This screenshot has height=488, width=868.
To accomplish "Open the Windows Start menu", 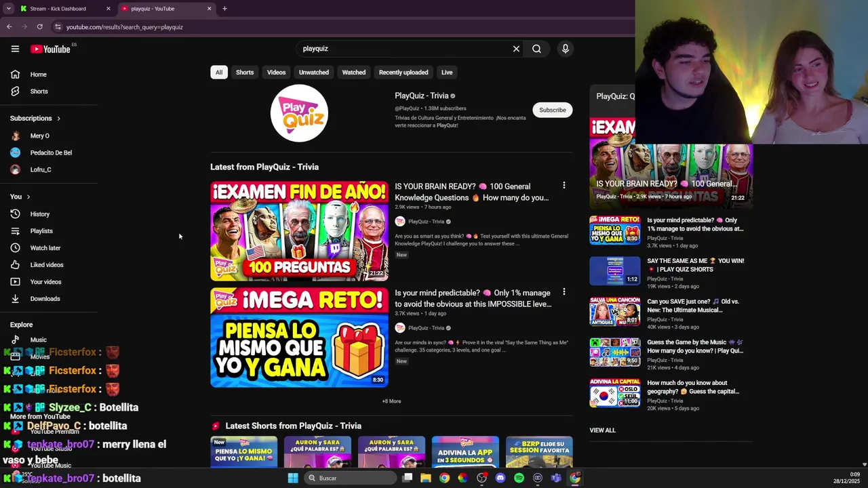I will (x=293, y=478).
